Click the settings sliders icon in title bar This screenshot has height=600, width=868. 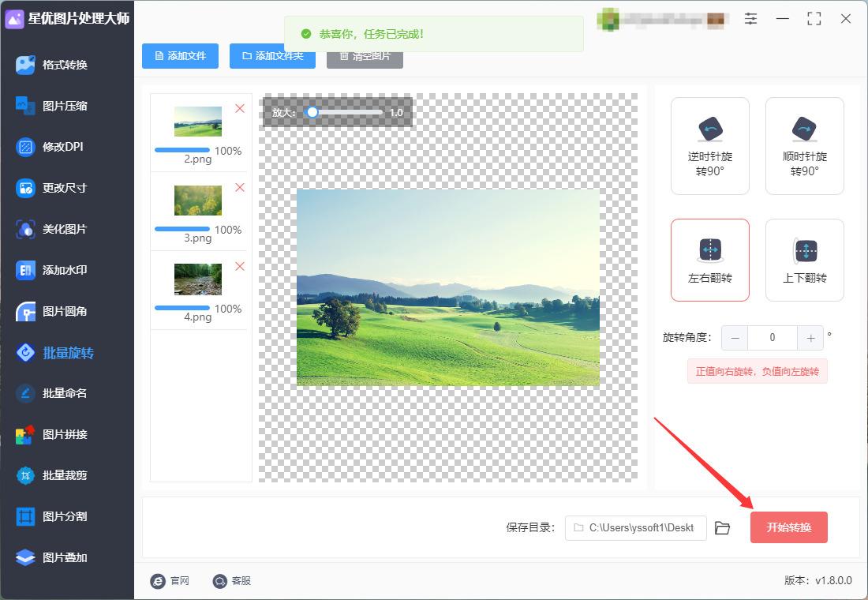tap(750, 19)
